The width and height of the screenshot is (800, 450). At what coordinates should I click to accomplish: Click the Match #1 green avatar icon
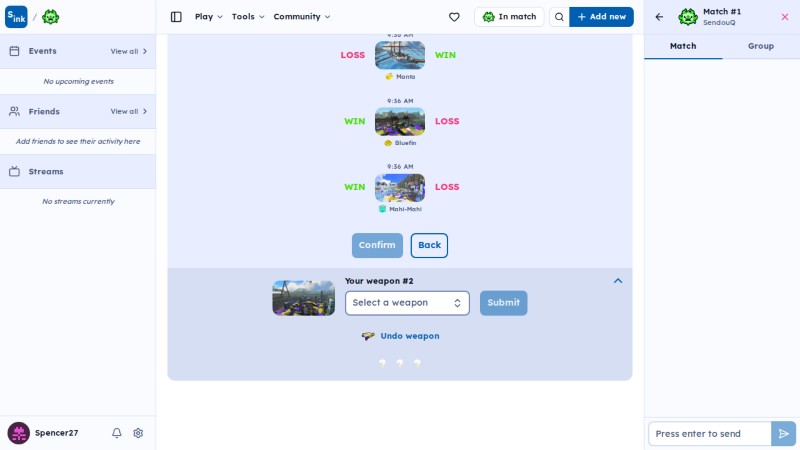pyautogui.click(x=688, y=17)
